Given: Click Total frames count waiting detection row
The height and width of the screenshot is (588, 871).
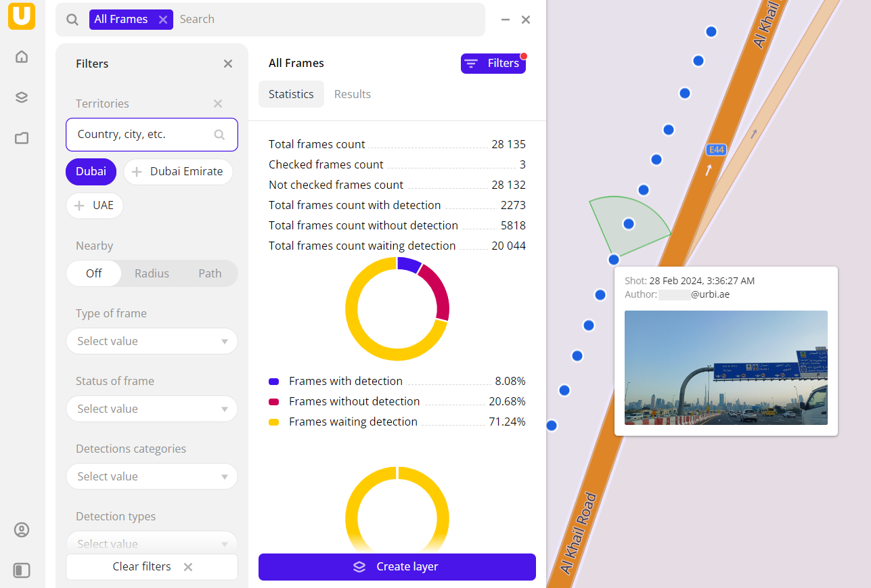Looking at the screenshot, I should (x=397, y=246).
